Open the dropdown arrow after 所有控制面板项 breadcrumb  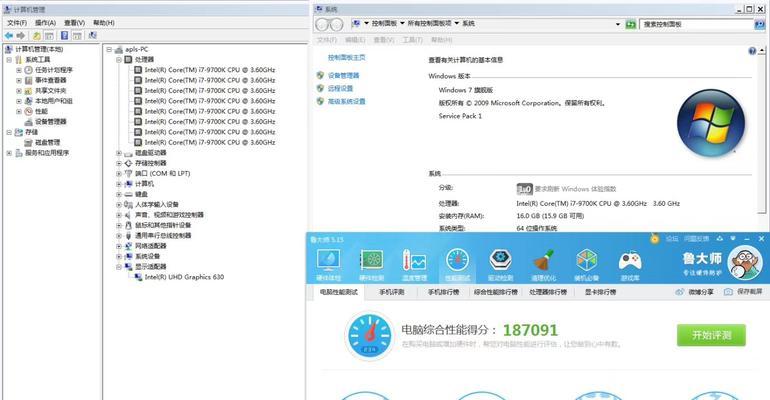(457, 24)
